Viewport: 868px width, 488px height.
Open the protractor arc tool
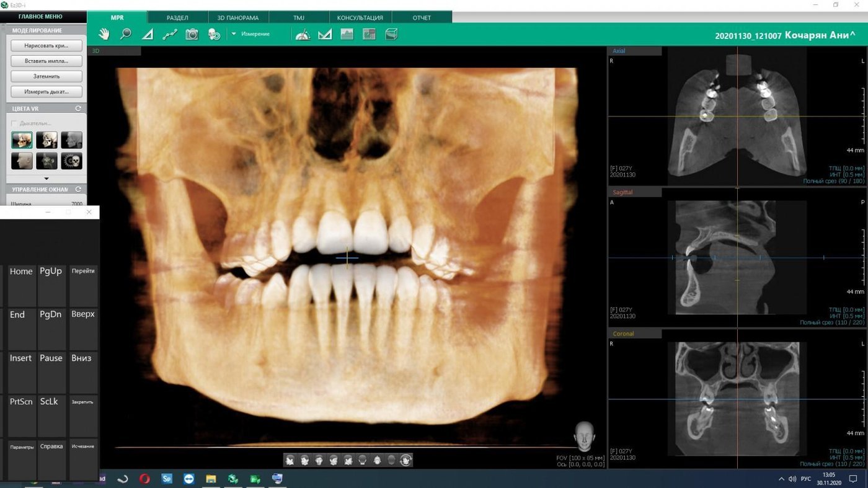coord(303,34)
